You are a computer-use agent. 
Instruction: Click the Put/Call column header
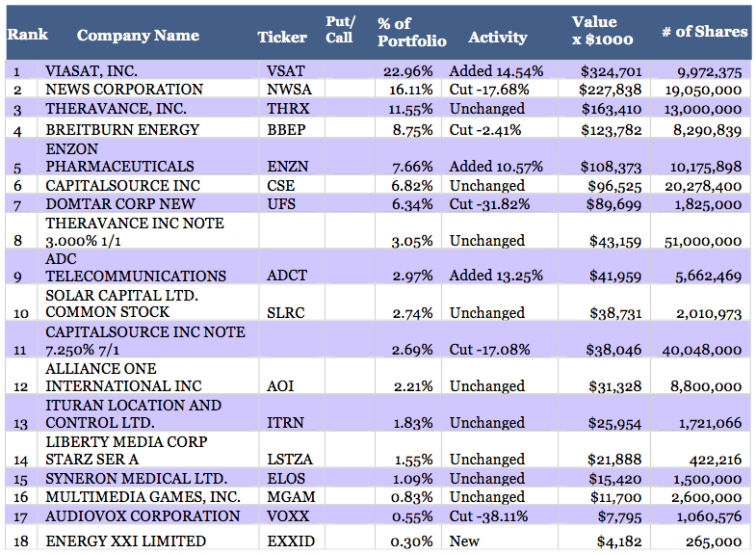click(x=340, y=29)
